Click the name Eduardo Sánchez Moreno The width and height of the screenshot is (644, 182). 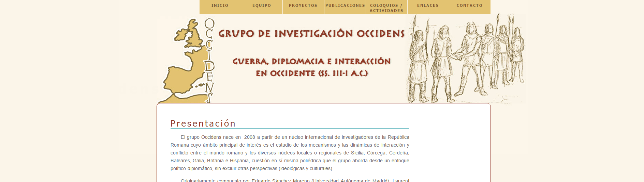click(280, 180)
